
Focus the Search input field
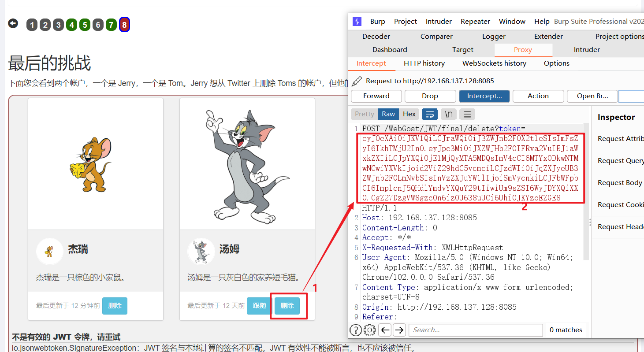(x=476, y=330)
